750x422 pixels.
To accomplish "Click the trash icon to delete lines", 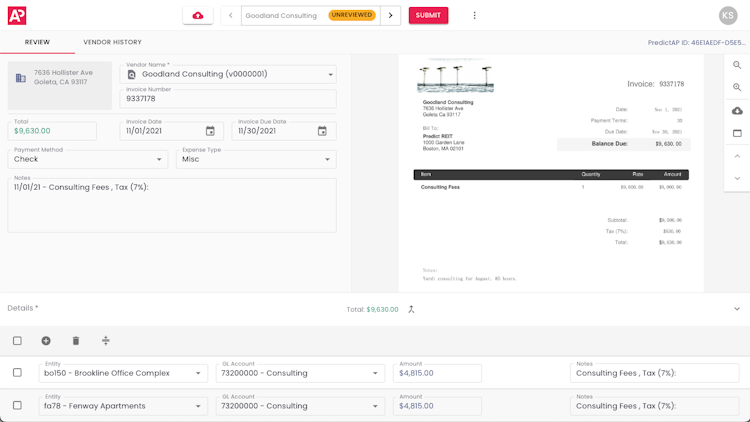I will tap(76, 341).
